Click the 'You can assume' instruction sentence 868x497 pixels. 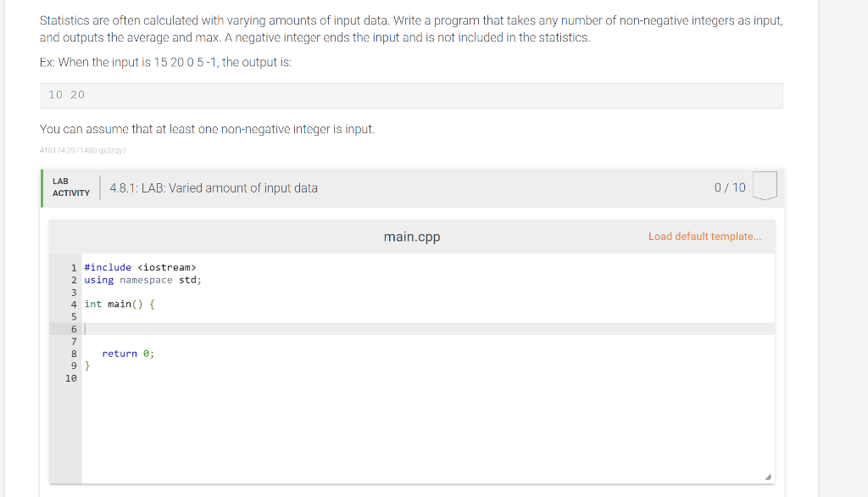point(207,129)
